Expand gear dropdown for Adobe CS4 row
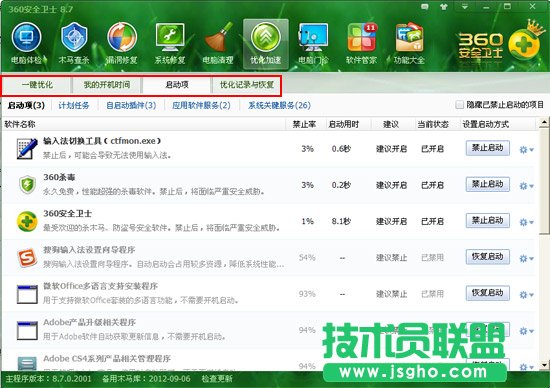This screenshot has height=388, width=550. pyautogui.click(x=526, y=367)
